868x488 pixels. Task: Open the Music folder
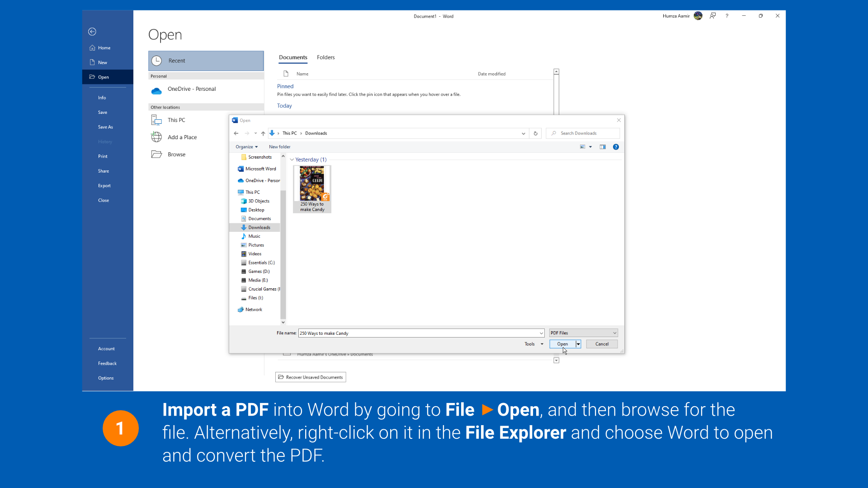[251, 236]
